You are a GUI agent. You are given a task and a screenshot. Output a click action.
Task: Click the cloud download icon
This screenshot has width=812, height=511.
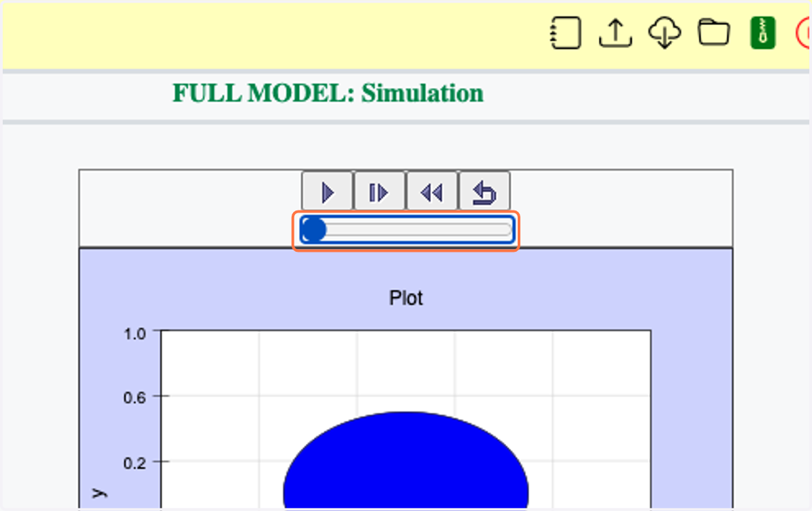(665, 32)
